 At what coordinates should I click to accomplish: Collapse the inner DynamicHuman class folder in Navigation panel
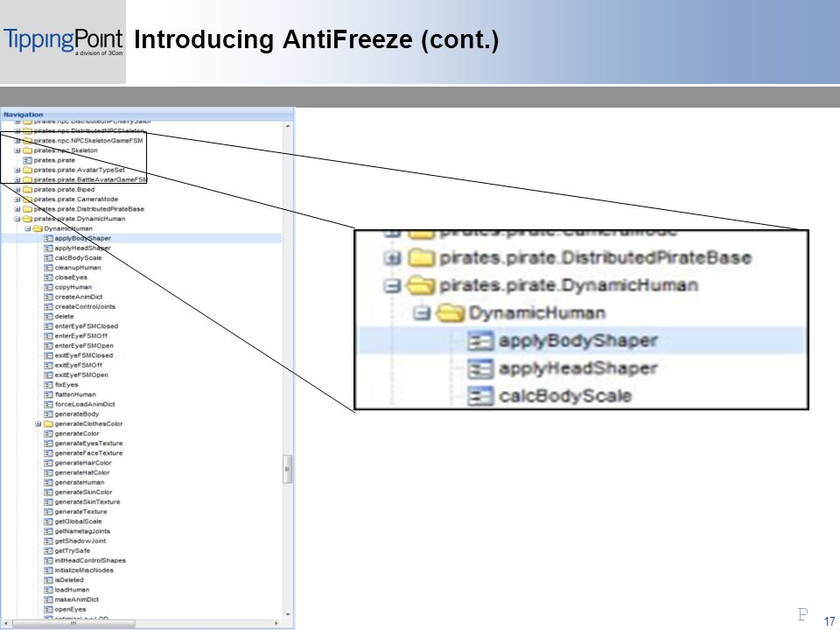click(x=28, y=228)
